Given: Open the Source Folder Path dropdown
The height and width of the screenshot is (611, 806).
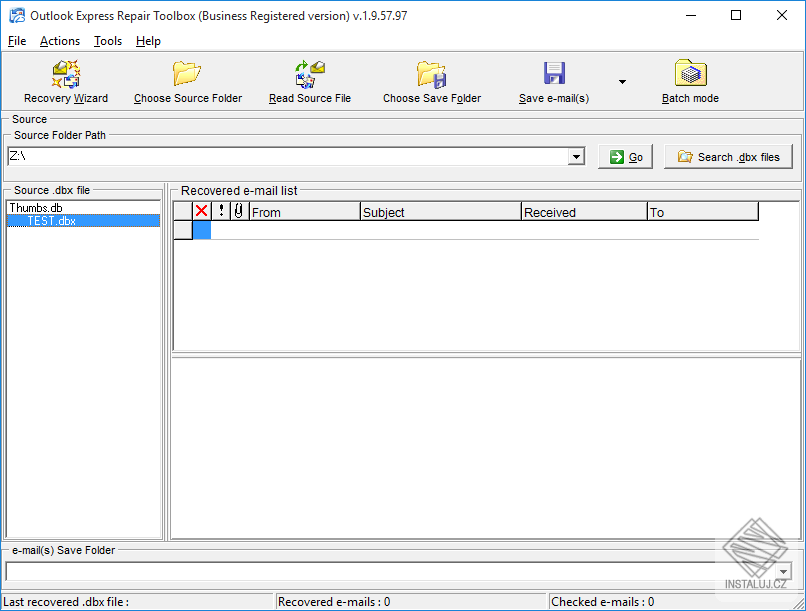Looking at the screenshot, I should [x=576, y=157].
